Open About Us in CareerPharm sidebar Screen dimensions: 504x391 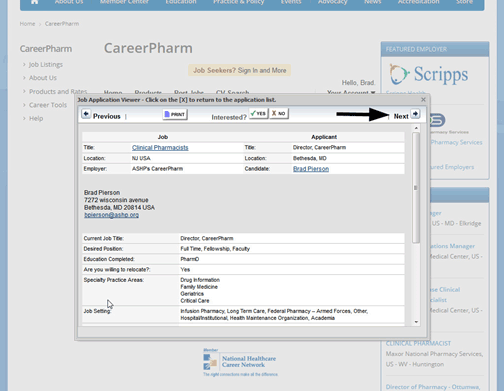(43, 78)
